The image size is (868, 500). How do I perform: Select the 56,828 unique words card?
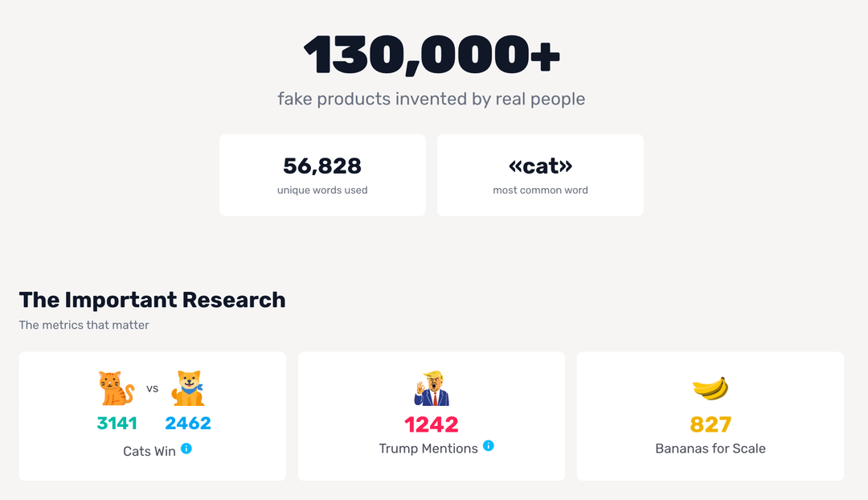coord(322,175)
